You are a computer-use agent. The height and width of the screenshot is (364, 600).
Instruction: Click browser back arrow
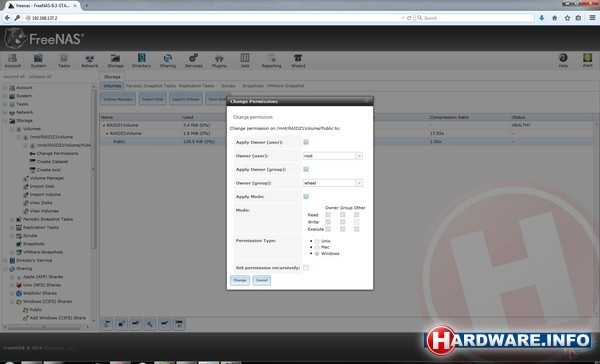click(7, 18)
